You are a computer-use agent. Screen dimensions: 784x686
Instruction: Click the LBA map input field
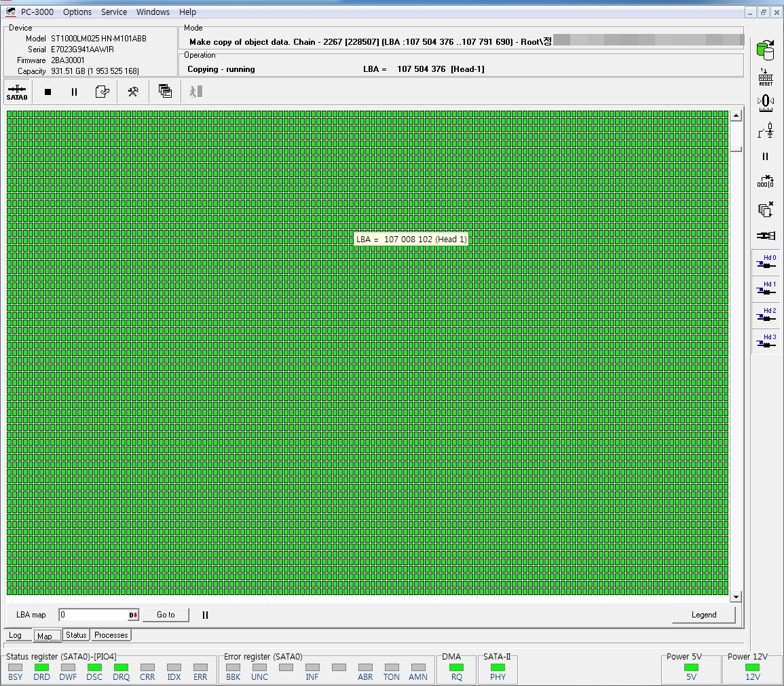point(93,615)
